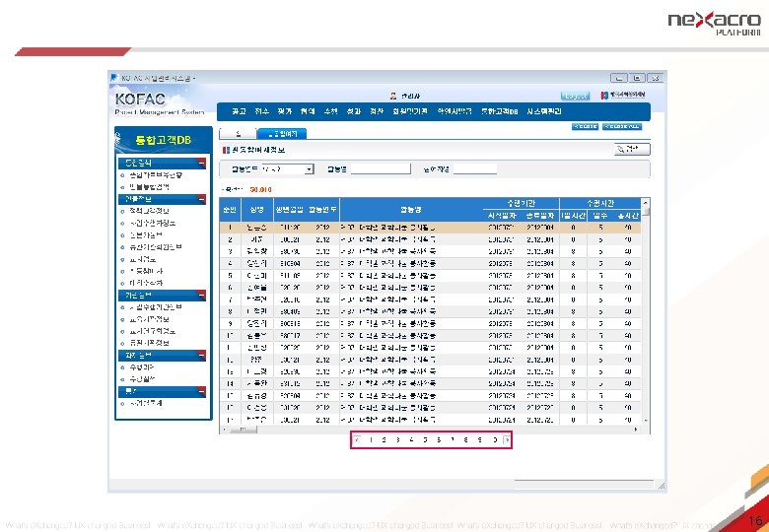769x532 pixels.
Task: Go to next page arrow in pagination
Action: tap(507, 440)
